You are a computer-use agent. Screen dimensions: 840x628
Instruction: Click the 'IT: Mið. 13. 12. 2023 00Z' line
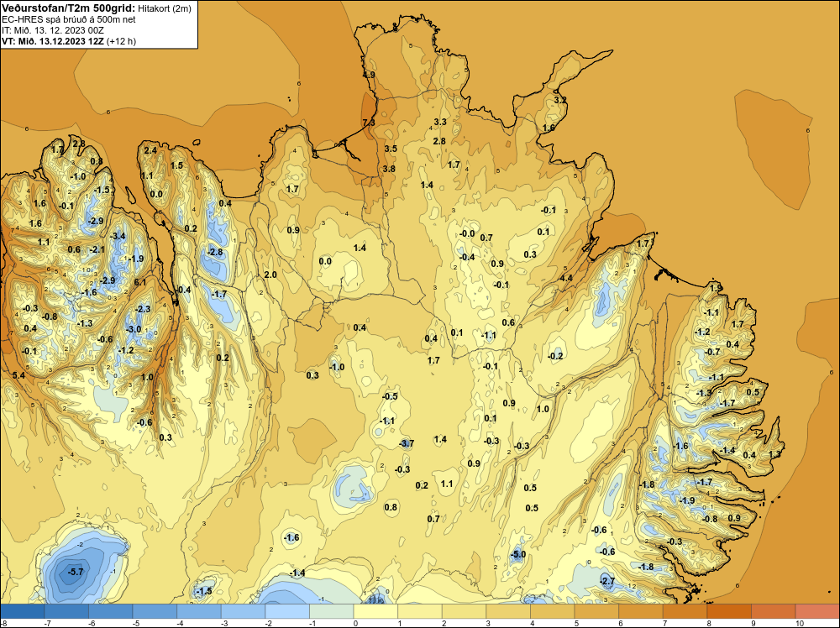point(53,30)
